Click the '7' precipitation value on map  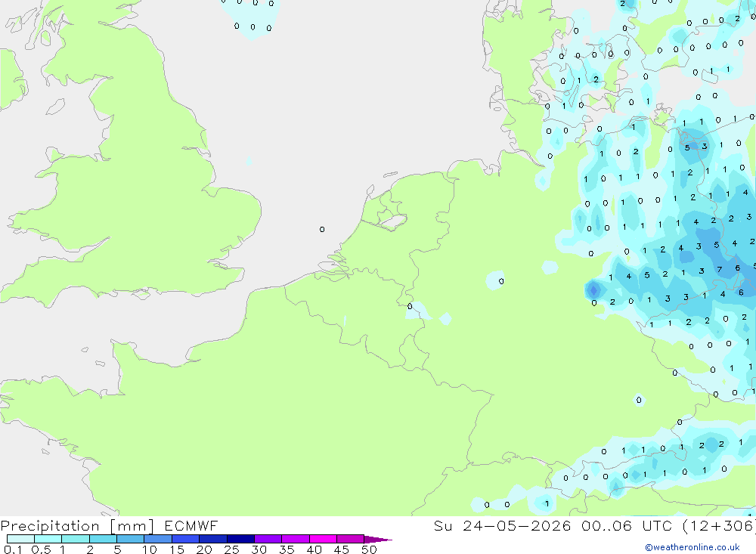[720, 270]
